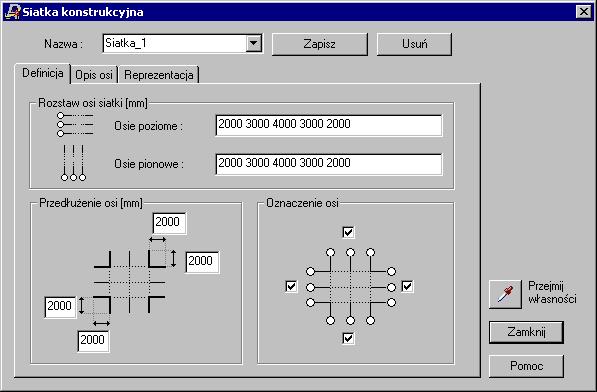Select the Definicja tab
This screenshot has height=392, width=597.
coord(43,73)
